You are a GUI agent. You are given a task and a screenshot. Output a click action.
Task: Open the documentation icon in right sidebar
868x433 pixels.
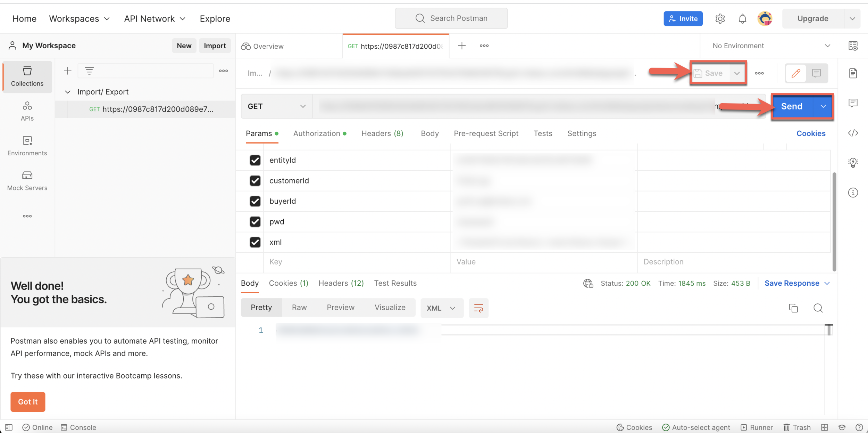(853, 73)
